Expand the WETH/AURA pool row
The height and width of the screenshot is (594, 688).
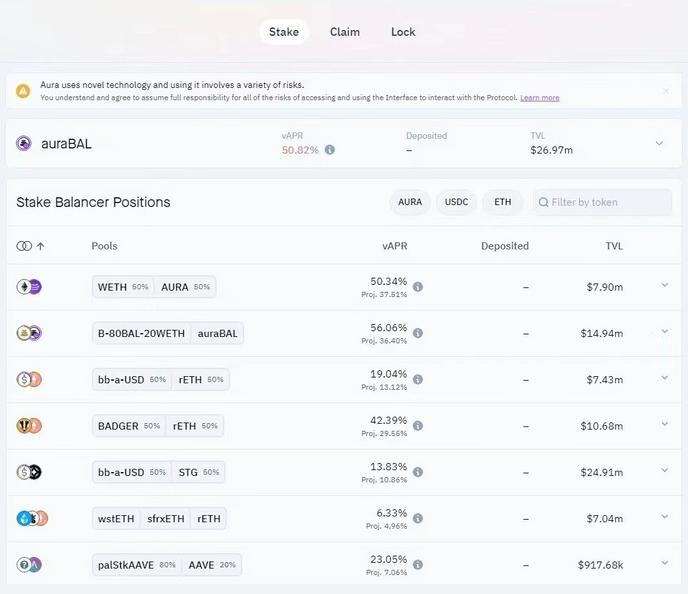pos(665,286)
